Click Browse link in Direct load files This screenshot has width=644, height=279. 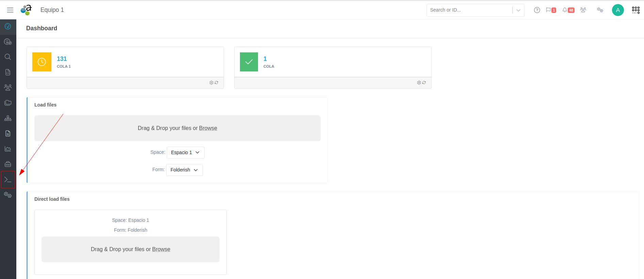pos(161,249)
